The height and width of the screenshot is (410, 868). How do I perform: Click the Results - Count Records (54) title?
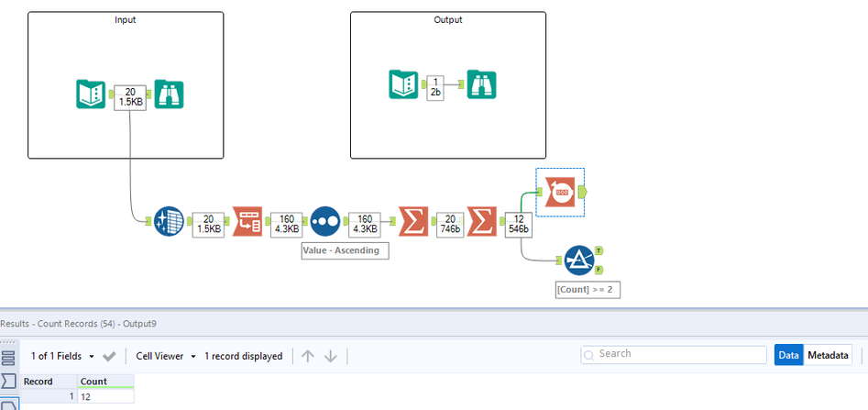(78, 324)
